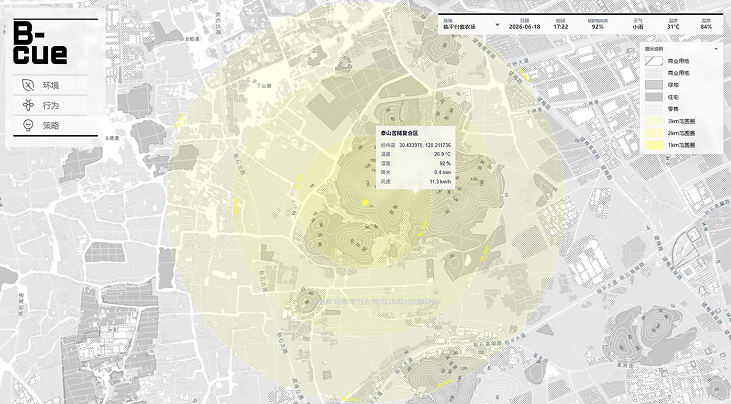731x404 pixels.
Task: Toggle the 绿地 green land legend swatch
Action: click(x=654, y=85)
